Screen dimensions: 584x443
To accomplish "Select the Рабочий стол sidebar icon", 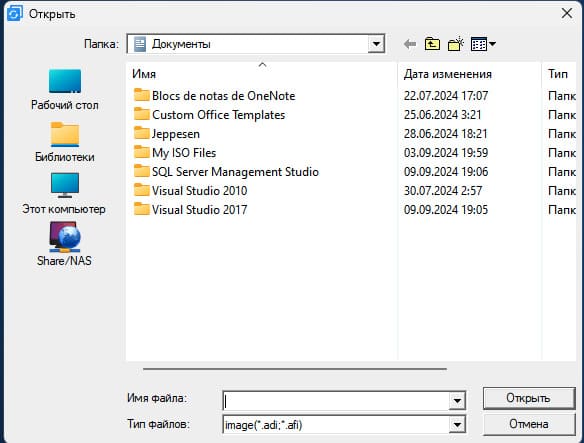I will [x=65, y=90].
